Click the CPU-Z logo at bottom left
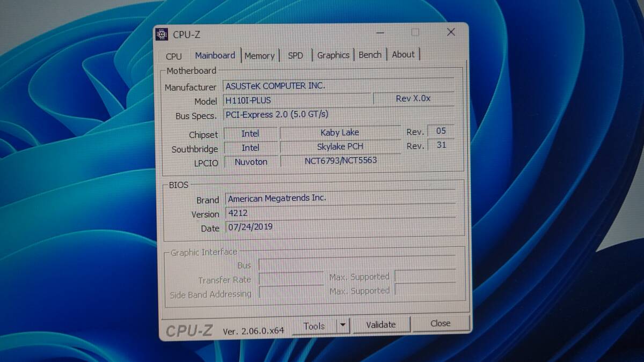The width and height of the screenshot is (644, 362). [x=189, y=330]
